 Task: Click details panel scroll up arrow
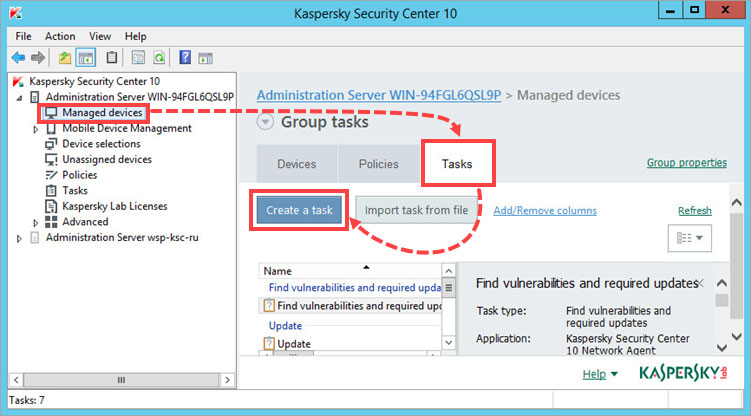[722, 283]
